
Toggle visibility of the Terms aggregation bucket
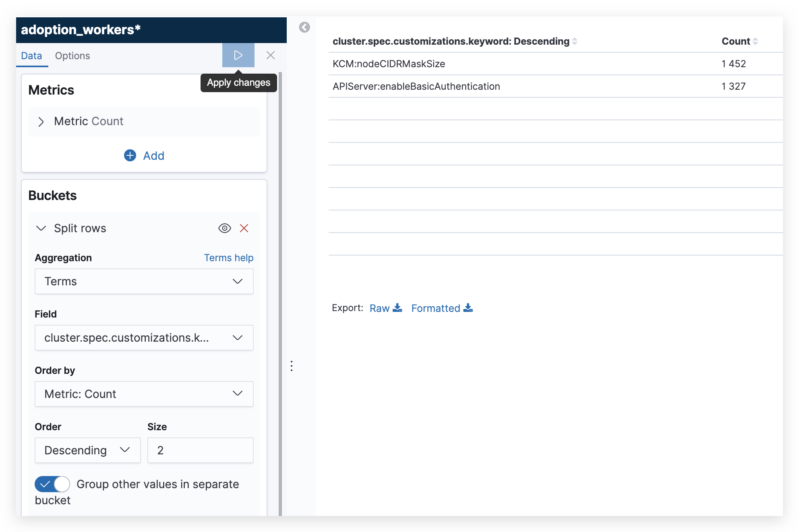pyautogui.click(x=224, y=228)
